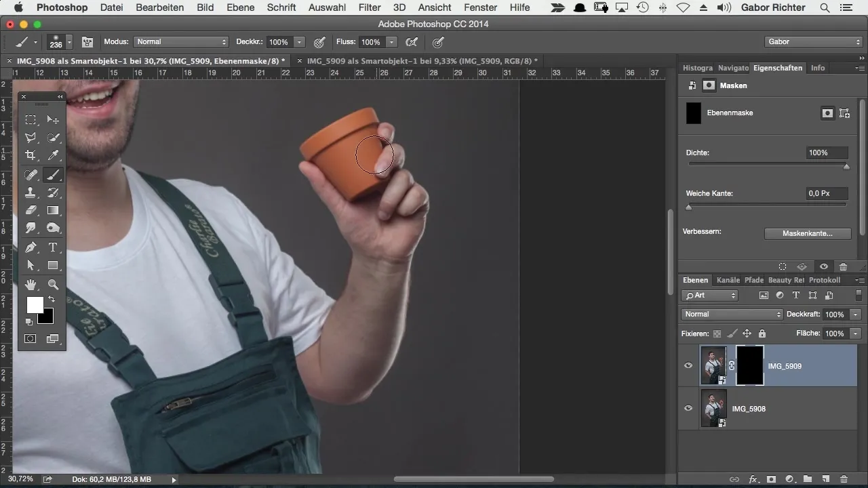Toggle lock transparent pixels

717,333
